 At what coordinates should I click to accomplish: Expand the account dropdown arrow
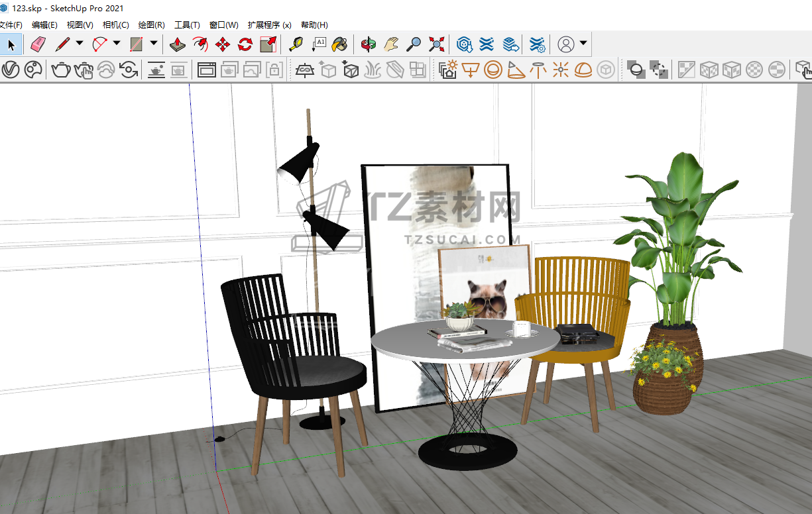(583, 44)
